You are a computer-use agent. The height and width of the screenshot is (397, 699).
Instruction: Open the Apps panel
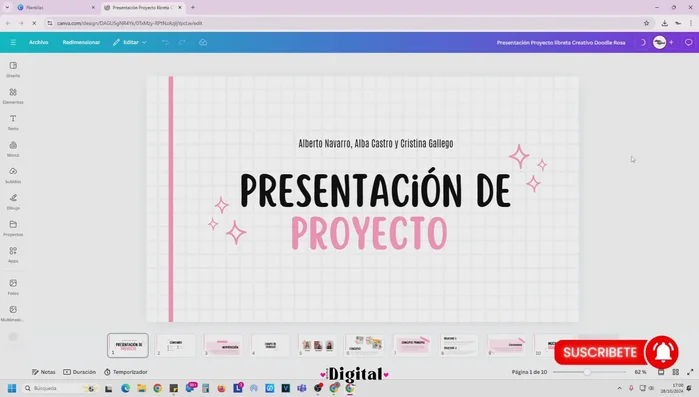click(x=13, y=254)
